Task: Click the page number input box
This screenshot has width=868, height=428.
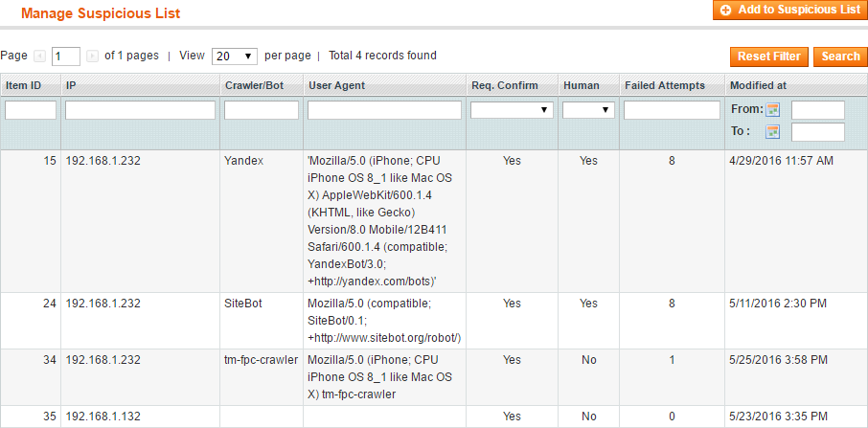Action: pyautogui.click(x=66, y=56)
